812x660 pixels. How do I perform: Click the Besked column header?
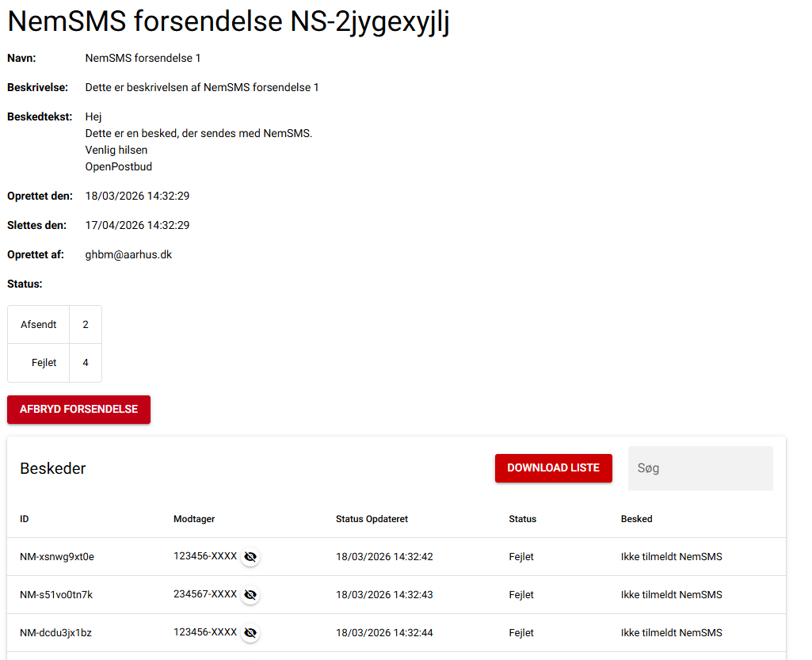636,519
